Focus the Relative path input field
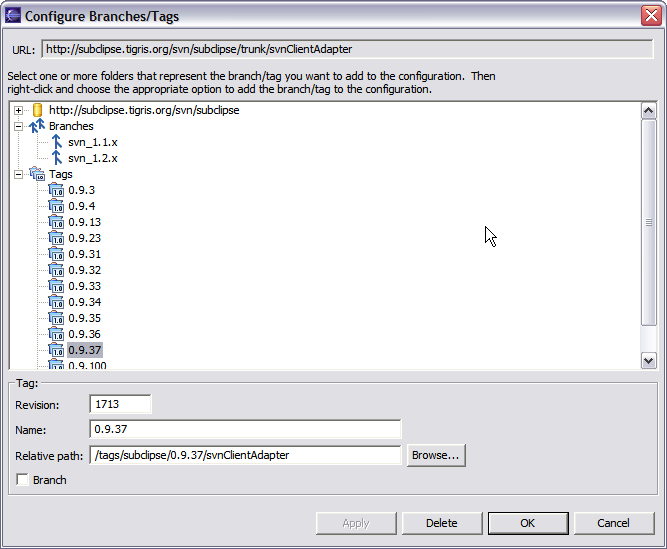This screenshot has height=549, width=667. (245, 455)
